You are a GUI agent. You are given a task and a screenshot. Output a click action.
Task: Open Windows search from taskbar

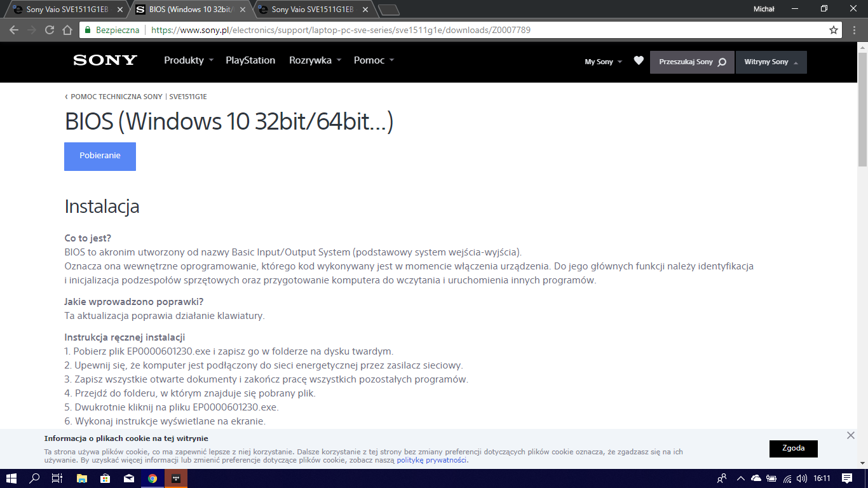click(x=35, y=478)
